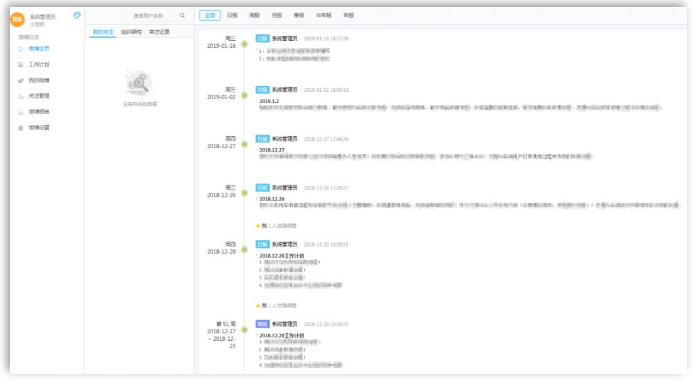Viewport: 698px width, 384px height.
Task: Click timestamp 2019-01-02 18:00:10
Action: coord(326,90)
